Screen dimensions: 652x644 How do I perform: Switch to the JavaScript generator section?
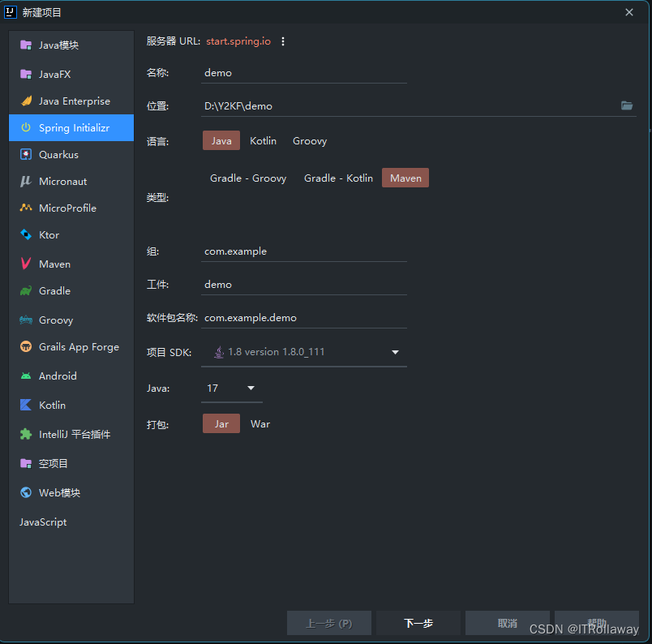coord(42,522)
